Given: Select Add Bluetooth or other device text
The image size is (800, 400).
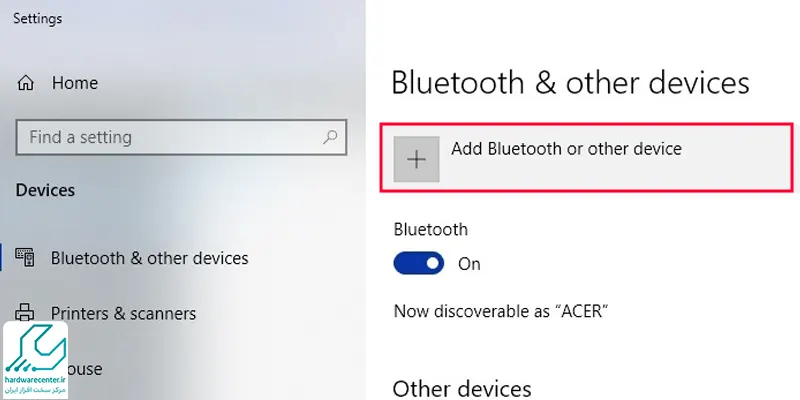Looking at the screenshot, I should [x=566, y=149].
